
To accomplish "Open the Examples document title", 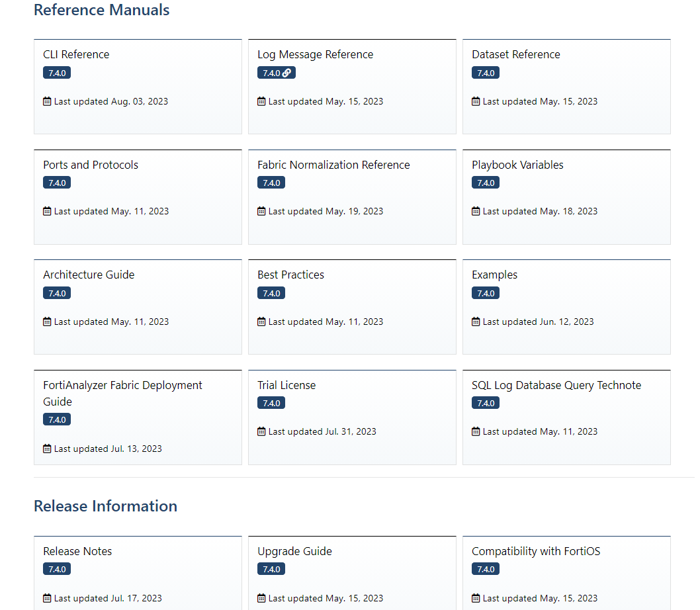I will point(494,275).
